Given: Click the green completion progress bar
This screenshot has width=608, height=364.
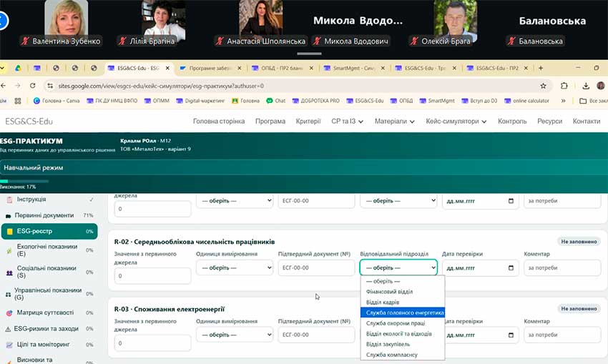Looking at the screenshot, I should click(24, 181).
